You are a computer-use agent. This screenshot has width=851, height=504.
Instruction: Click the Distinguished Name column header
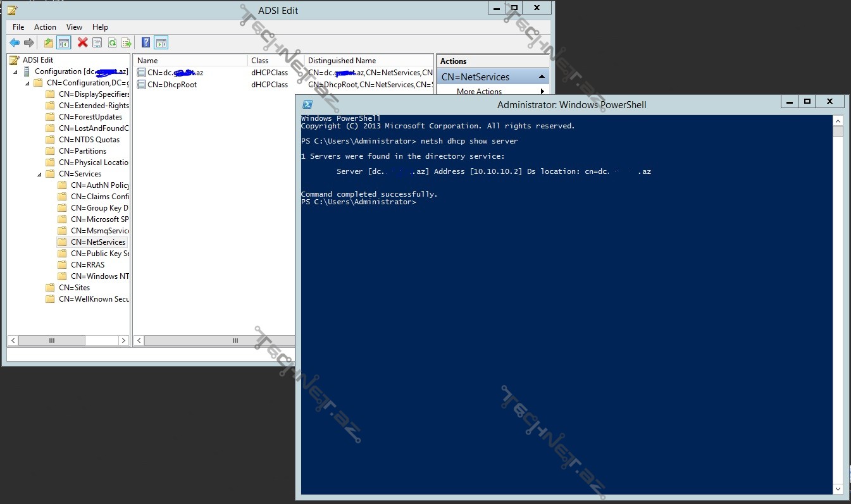pos(342,61)
